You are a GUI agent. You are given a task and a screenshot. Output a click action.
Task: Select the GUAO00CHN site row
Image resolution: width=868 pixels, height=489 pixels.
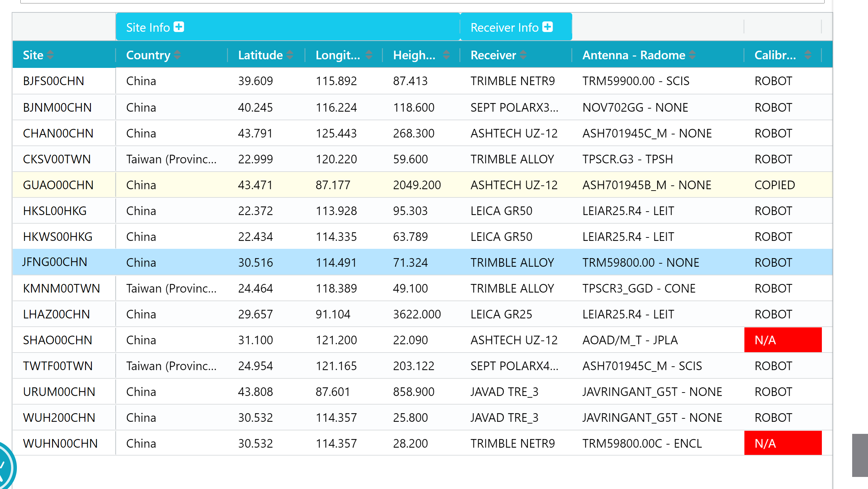point(58,185)
